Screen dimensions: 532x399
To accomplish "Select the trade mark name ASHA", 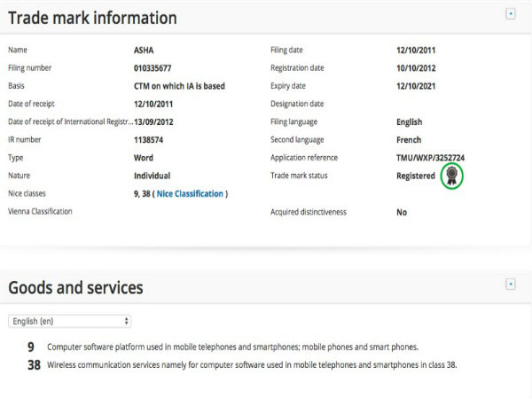I will [144, 51].
